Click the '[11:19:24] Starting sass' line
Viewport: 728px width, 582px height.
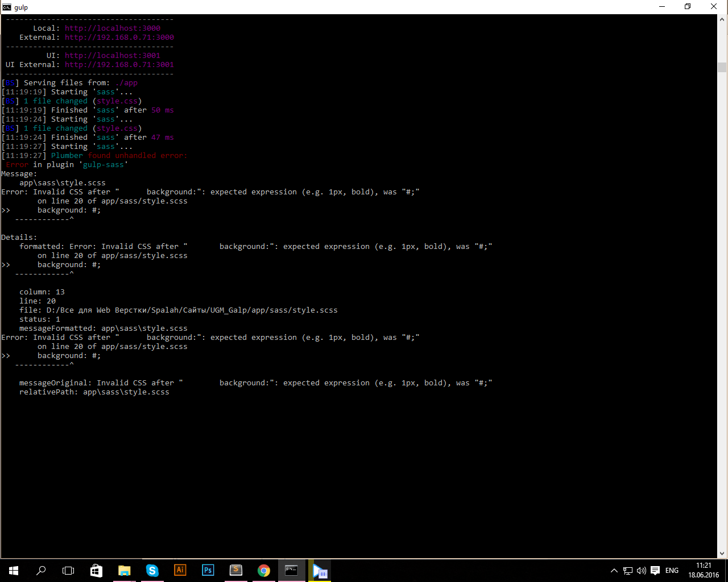(x=67, y=119)
